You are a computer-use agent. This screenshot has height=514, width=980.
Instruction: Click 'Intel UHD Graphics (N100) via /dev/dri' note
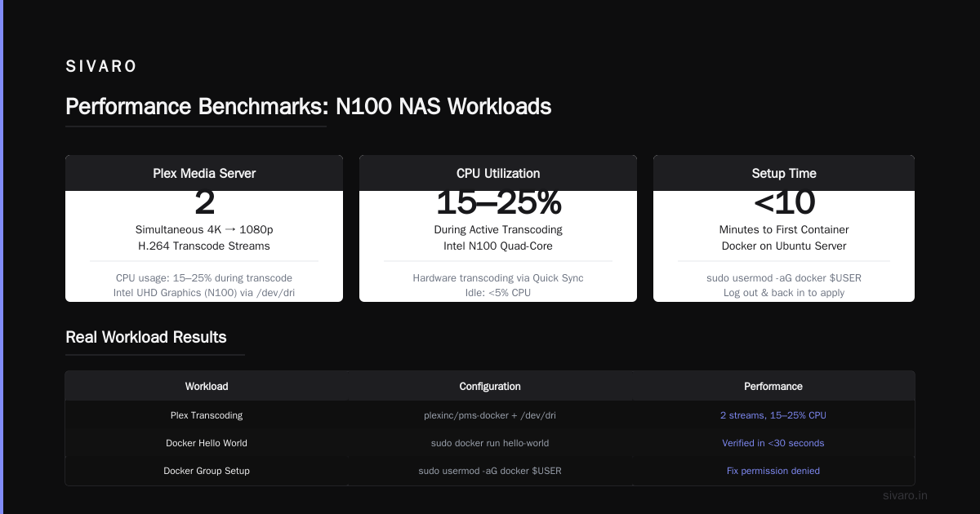204,292
